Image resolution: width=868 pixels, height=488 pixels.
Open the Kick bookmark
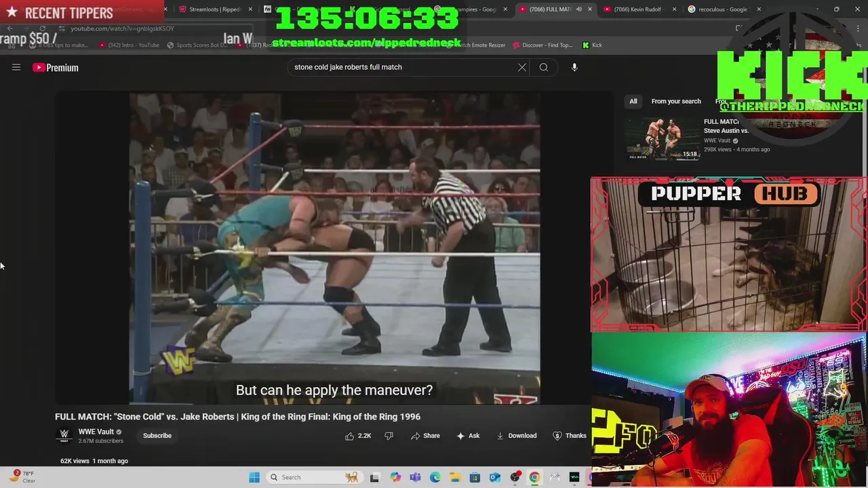tap(592, 45)
